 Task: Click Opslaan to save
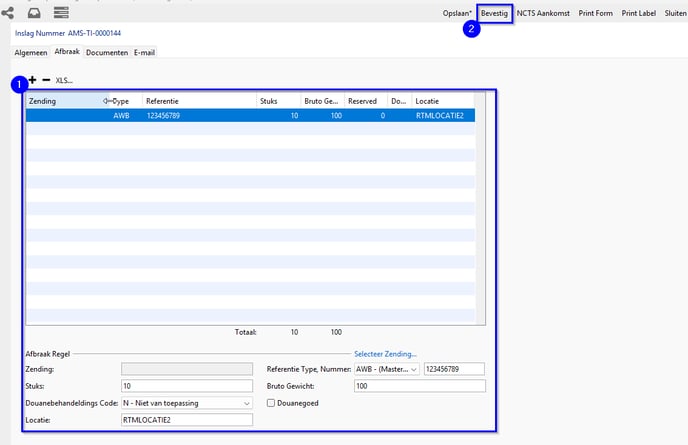click(457, 13)
